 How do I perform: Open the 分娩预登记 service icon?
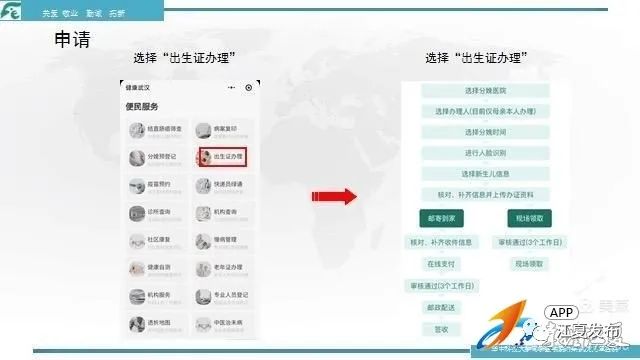tap(137, 158)
